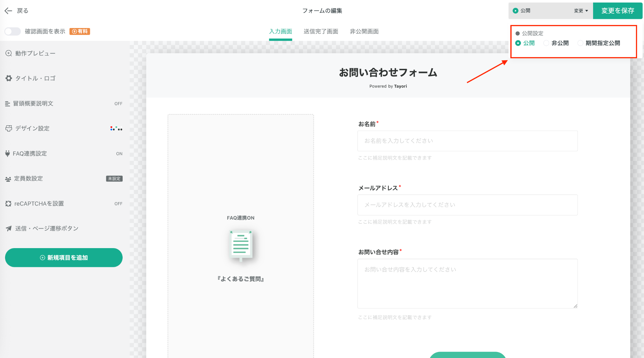Image resolution: width=644 pixels, height=358 pixels.
Task: Click the お名前 field label
Action: (367, 124)
